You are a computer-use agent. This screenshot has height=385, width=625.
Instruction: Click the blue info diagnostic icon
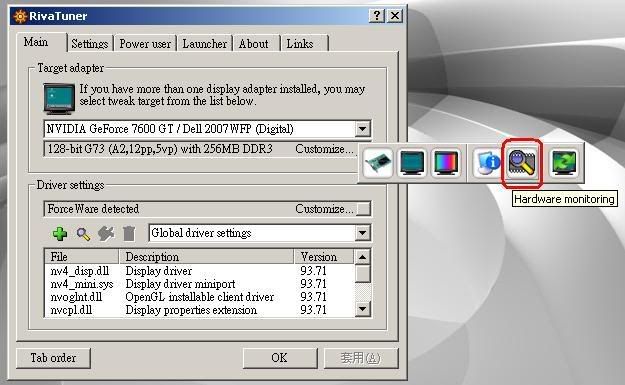488,163
